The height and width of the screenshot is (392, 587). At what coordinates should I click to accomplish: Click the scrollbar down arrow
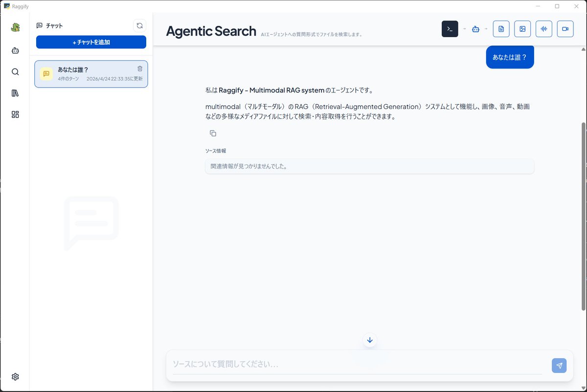583,387
